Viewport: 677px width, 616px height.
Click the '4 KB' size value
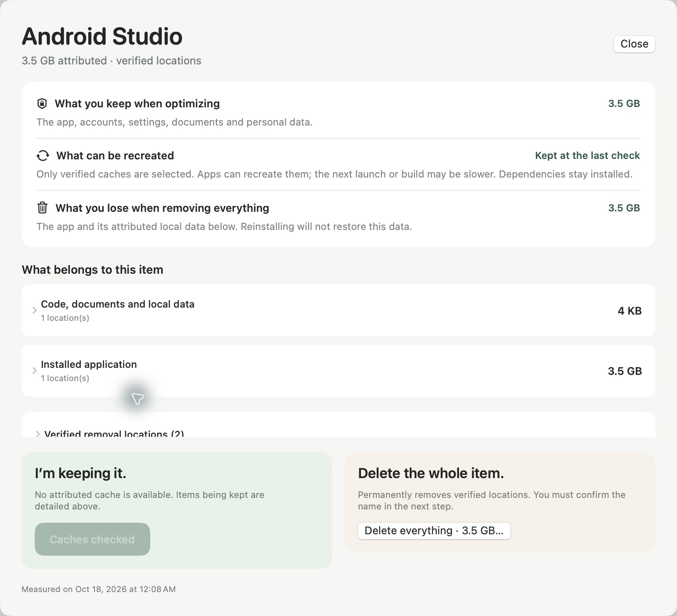(630, 311)
